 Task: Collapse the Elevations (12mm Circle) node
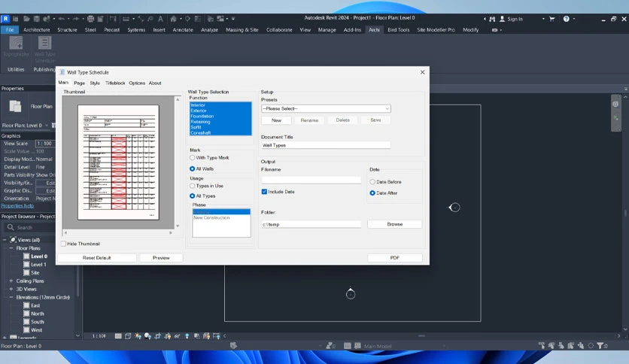(11, 298)
